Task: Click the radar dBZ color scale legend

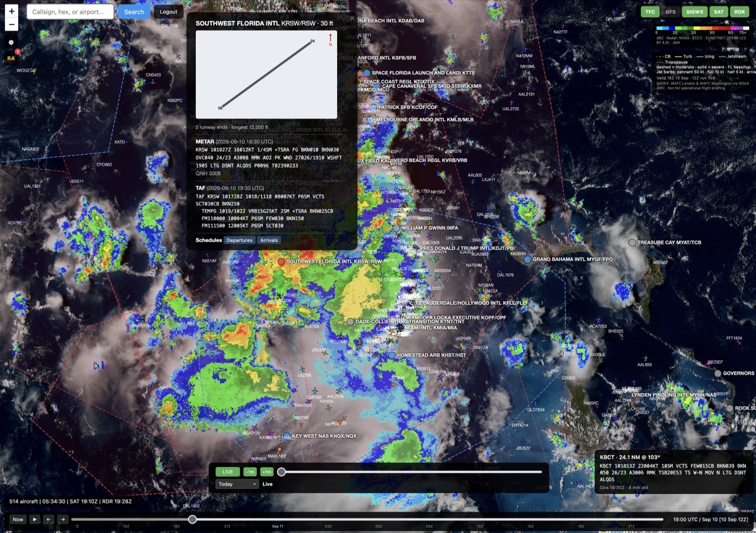Action: (702, 28)
